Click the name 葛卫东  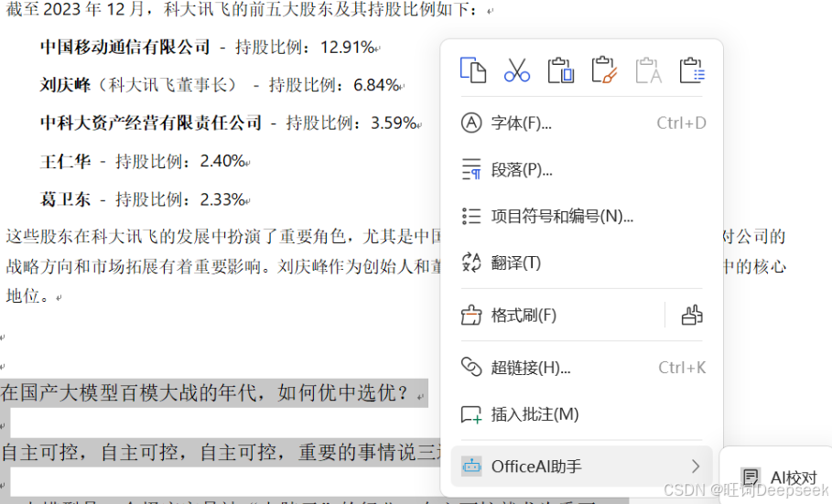point(65,199)
